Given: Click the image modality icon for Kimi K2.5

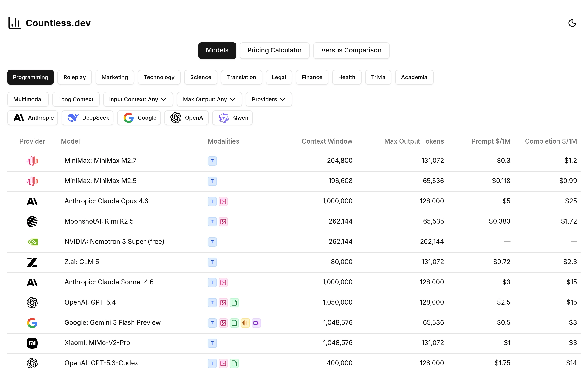Looking at the screenshot, I should [223, 221].
